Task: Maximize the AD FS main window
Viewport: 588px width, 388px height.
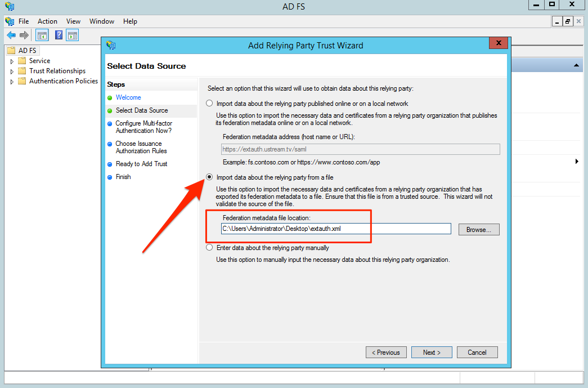Action: (x=552, y=5)
